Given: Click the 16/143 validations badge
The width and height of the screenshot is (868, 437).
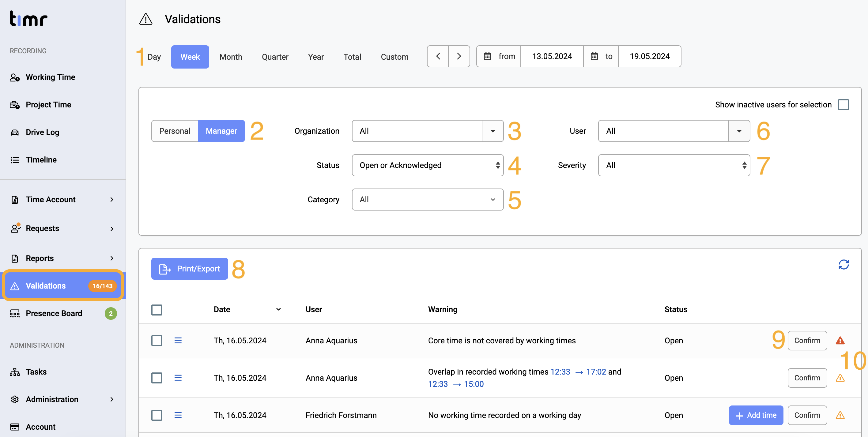Looking at the screenshot, I should (x=102, y=286).
